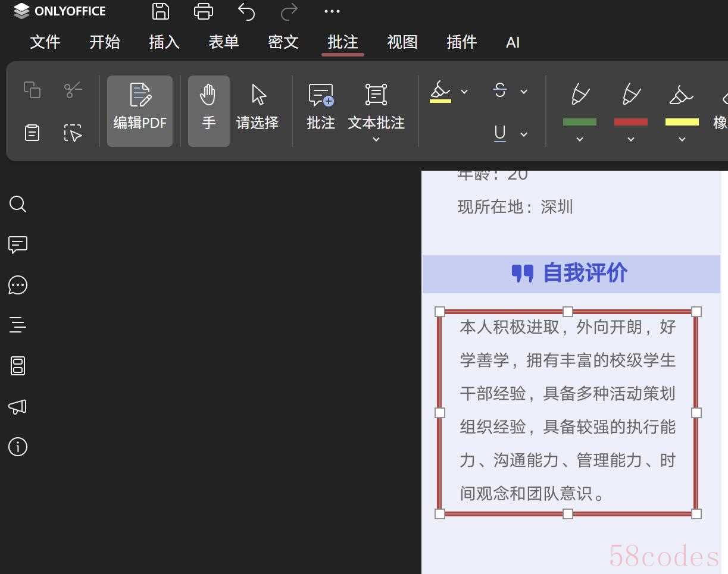Open the Search panel in left sidebar
The height and width of the screenshot is (574, 728).
coord(18,205)
